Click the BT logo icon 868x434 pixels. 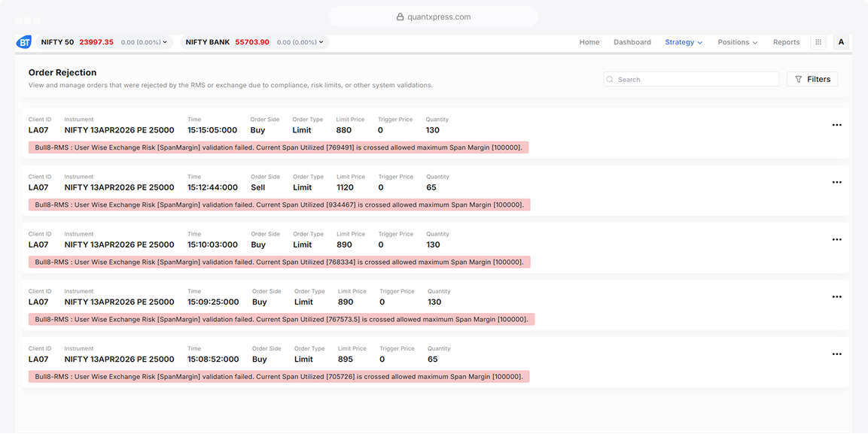24,42
